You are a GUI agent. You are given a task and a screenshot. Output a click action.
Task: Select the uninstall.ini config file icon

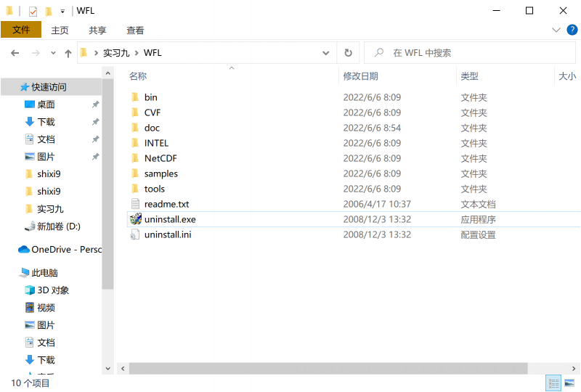point(135,234)
